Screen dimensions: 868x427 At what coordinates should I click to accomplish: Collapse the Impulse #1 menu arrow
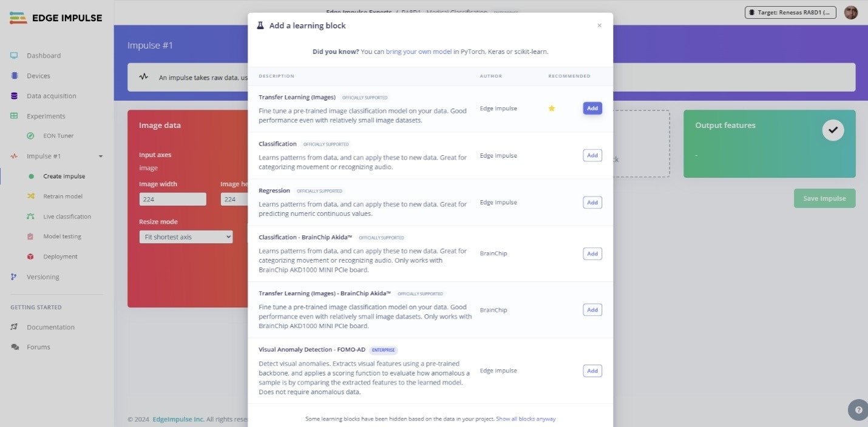[x=101, y=156]
